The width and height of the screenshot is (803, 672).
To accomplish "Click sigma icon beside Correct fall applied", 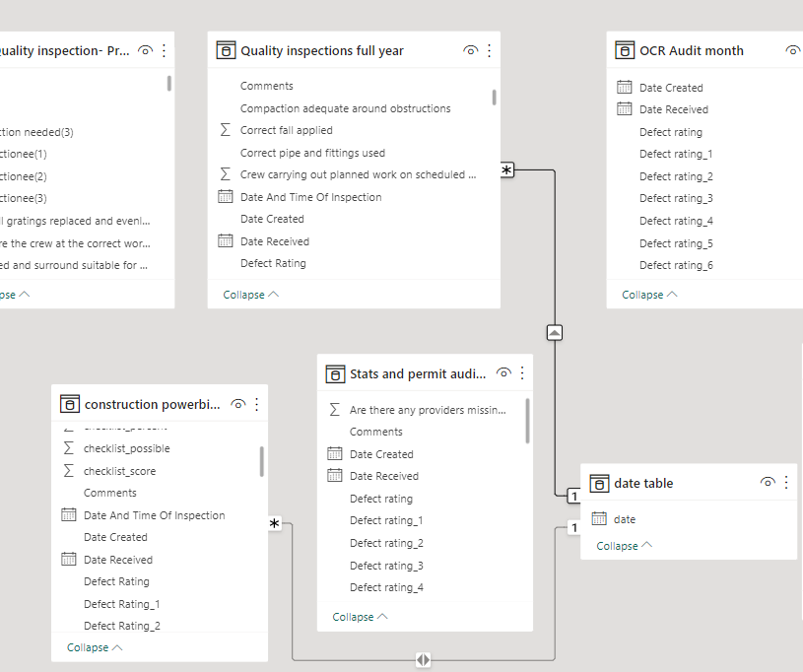I will pyautogui.click(x=225, y=130).
